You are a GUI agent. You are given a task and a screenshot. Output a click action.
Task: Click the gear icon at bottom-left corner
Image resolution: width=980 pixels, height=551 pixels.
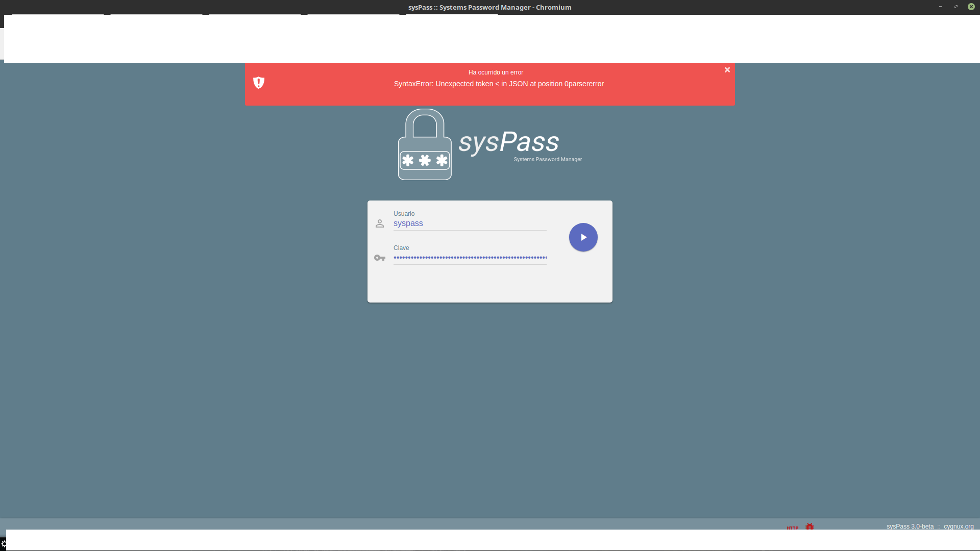[4, 544]
